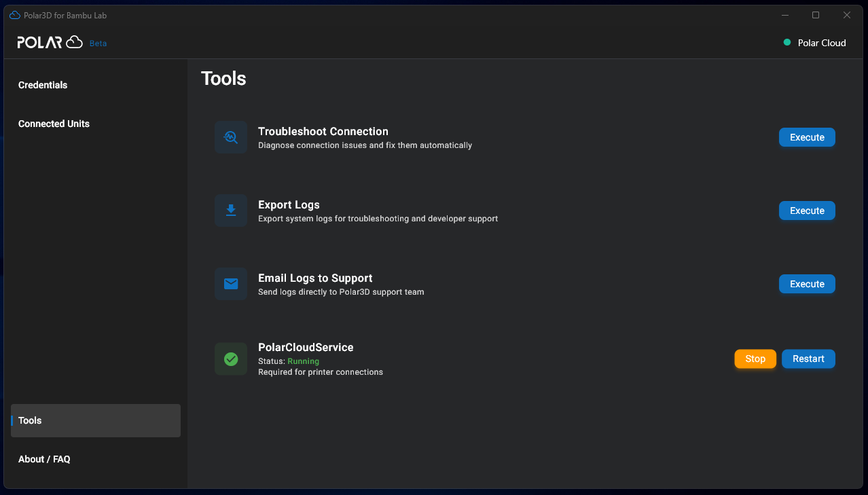The width and height of the screenshot is (868, 495).
Task: Select the Tools sidebar item
Action: point(95,420)
